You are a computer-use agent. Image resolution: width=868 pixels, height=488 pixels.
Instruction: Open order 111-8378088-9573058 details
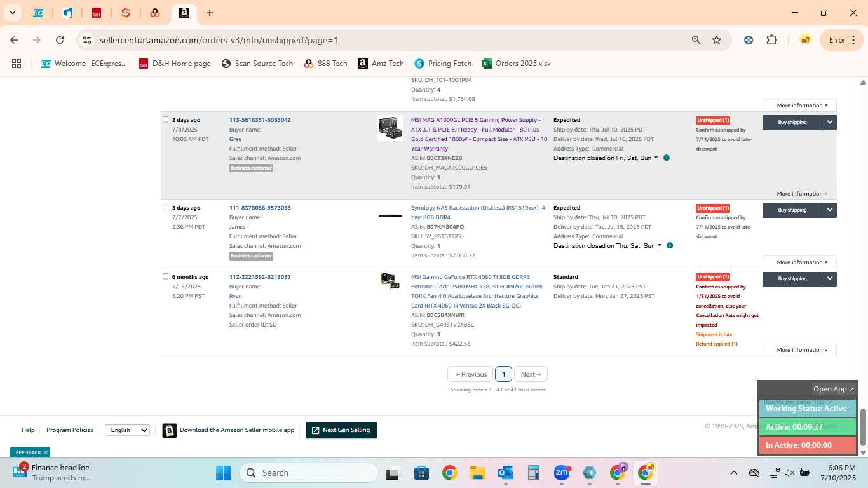click(260, 208)
